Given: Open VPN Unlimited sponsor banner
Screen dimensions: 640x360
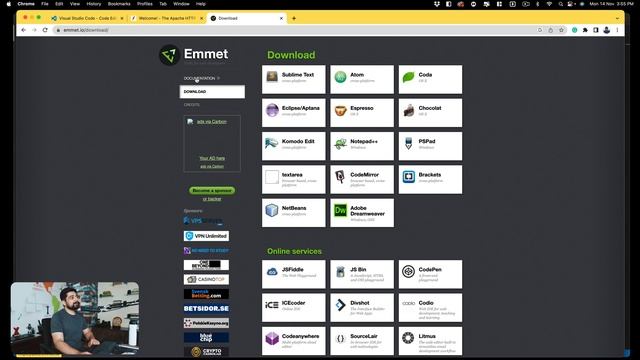Looking at the screenshot, I should coord(206,236).
